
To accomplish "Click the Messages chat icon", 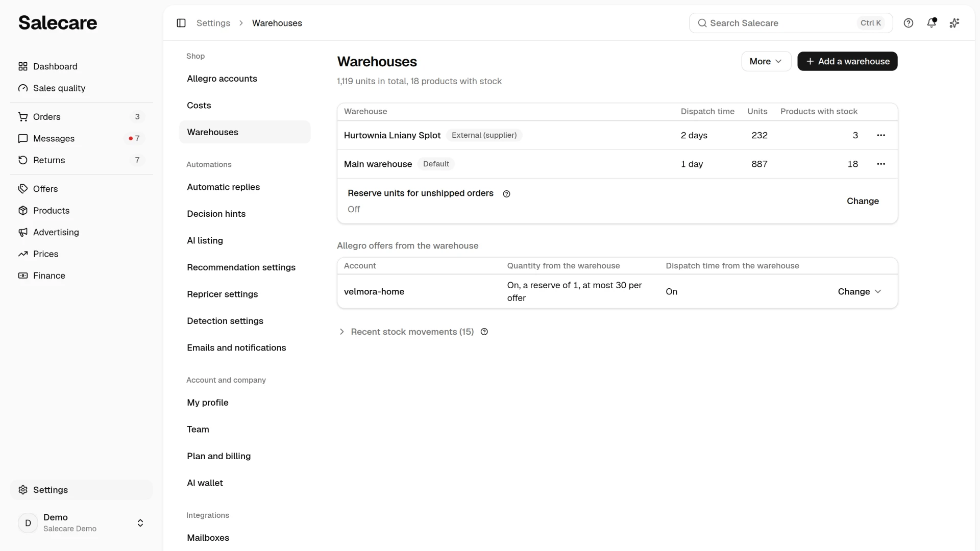I will 23,138.
